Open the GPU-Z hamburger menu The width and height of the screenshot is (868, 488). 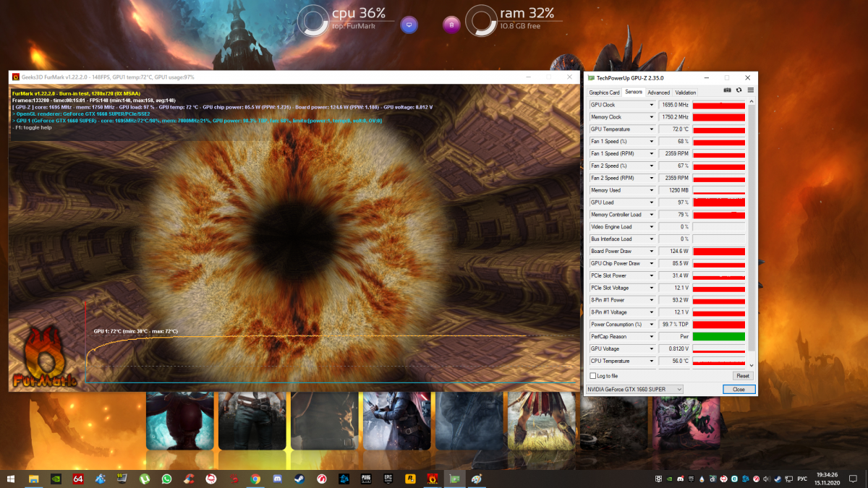[750, 90]
